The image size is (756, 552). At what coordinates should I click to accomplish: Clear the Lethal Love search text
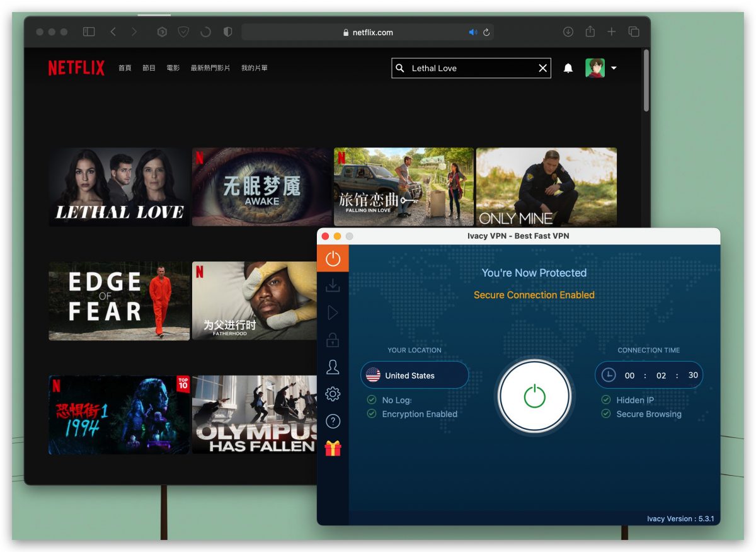542,68
